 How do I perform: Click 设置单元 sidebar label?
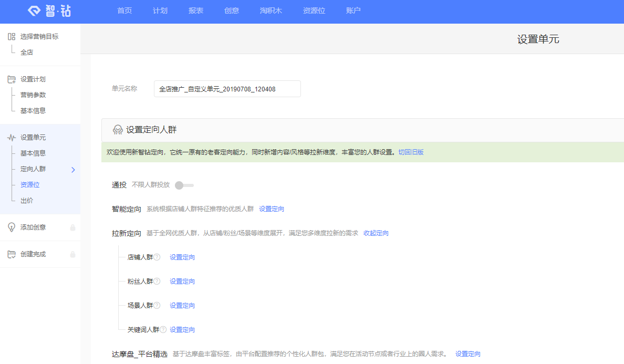pyautogui.click(x=33, y=138)
